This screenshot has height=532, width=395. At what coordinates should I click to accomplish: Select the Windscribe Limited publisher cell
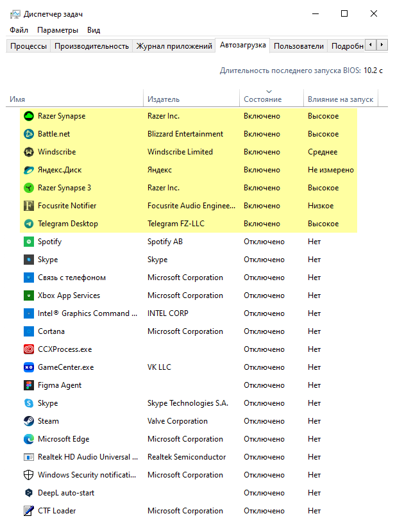tap(180, 152)
